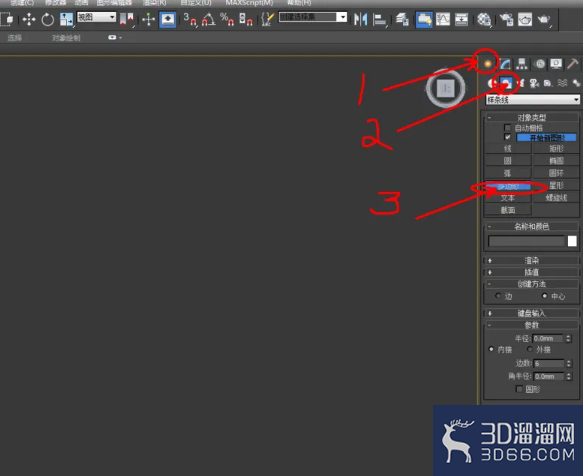The height and width of the screenshot is (476, 583).
Task: Collapse the 创建方法 rollout
Action: pyautogui.click(x=531, y=284)
